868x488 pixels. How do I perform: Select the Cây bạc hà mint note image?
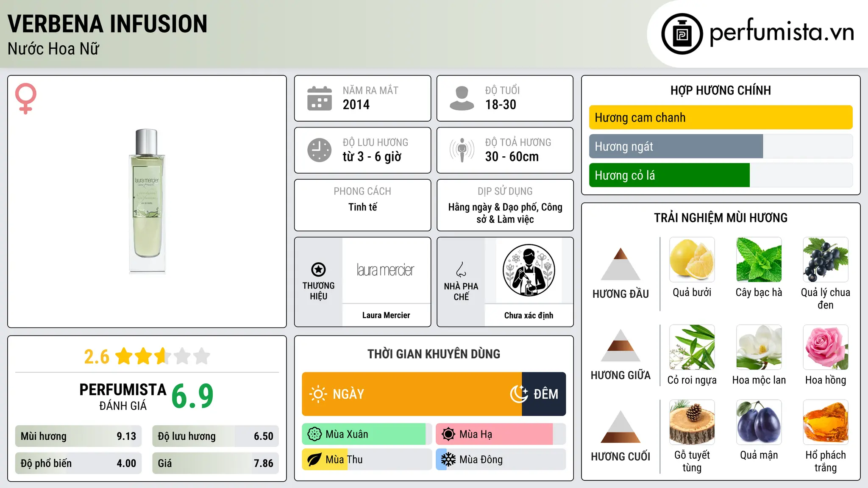point(759,260)
